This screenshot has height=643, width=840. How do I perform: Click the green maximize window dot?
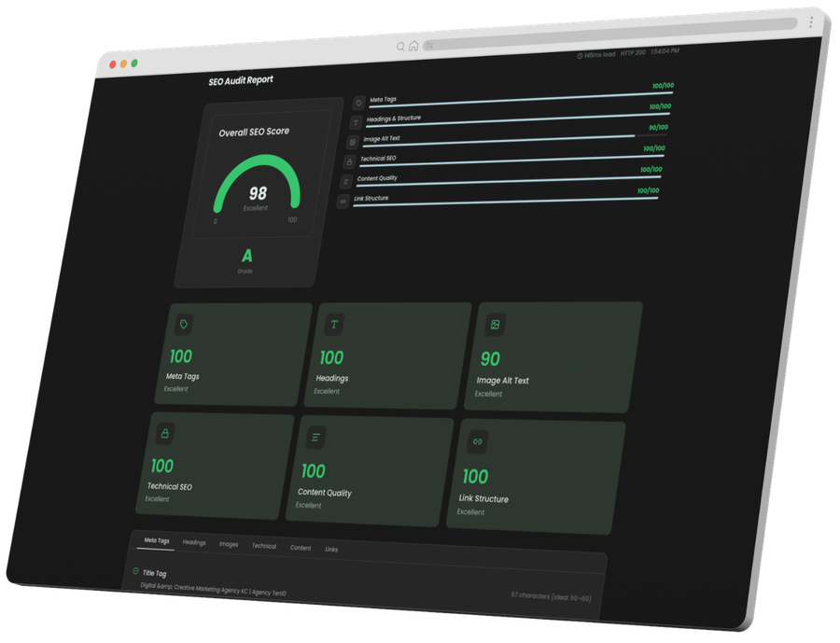(134, 63)
